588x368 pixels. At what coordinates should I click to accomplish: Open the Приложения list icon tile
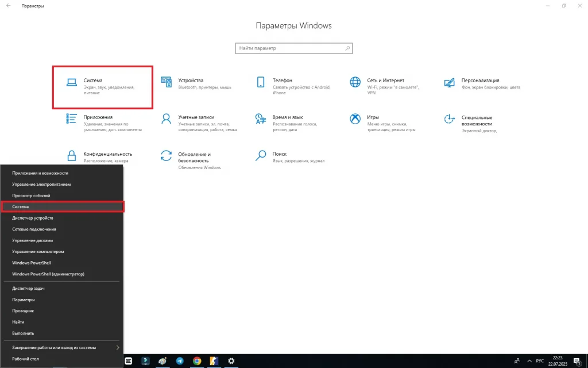pos(72,118)
